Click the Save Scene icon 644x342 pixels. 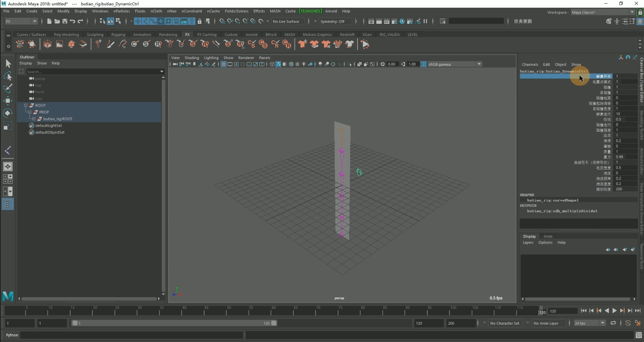pyautogui.click(x=65, y=21)
